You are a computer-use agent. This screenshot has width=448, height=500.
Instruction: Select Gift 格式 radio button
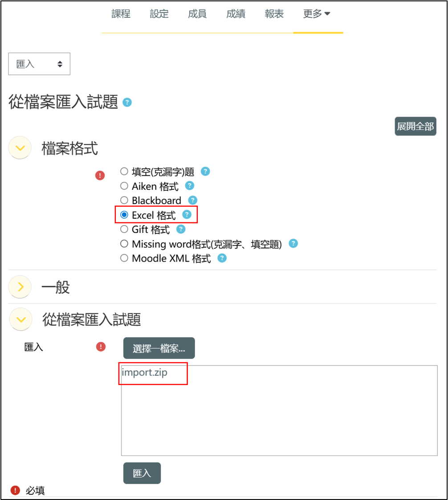coord(124,229)
